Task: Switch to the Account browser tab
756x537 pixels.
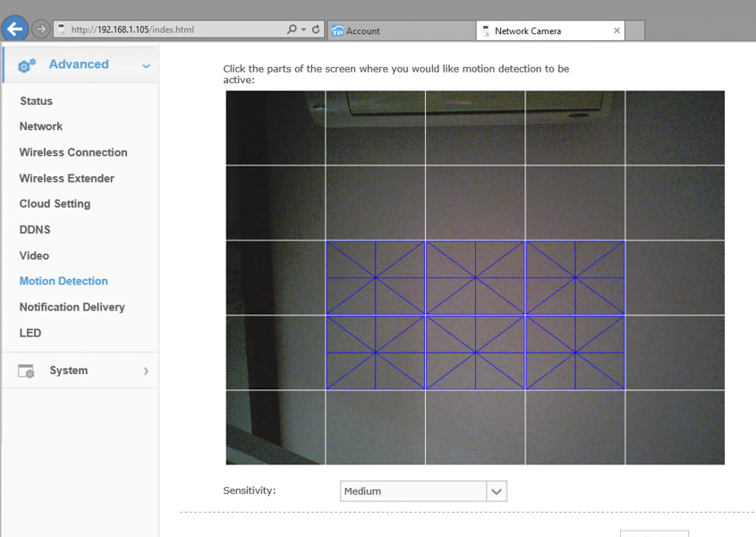Action: pos(402,31)
